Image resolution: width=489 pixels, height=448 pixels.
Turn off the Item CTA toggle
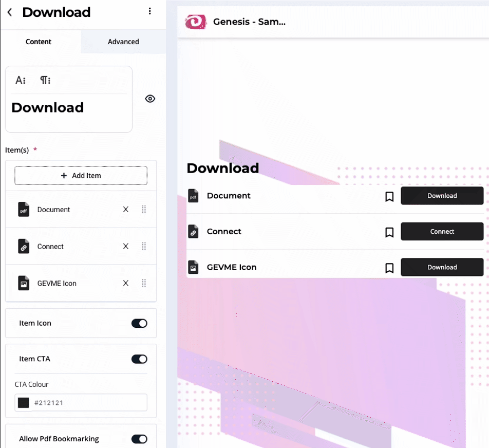click(139, 359)
